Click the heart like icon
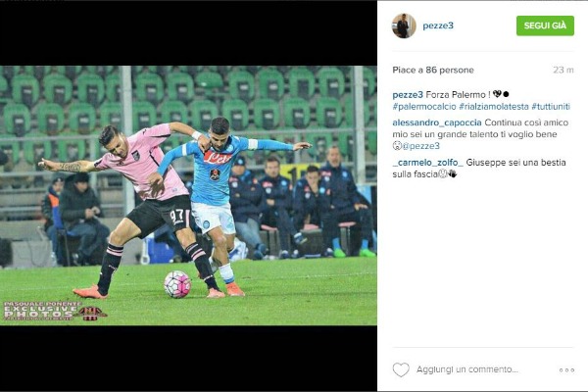Screen dimensions: 588x392 (x=401, y=369)
